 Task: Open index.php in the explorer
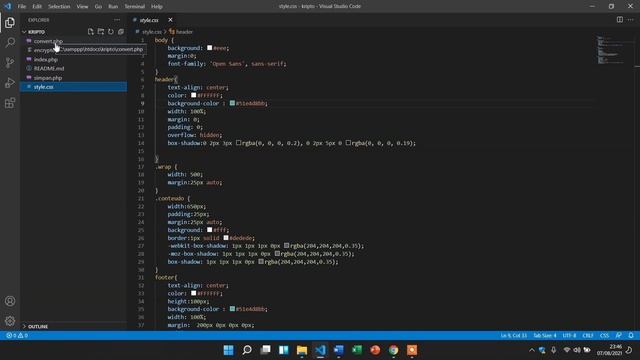[x=46, y=60]
